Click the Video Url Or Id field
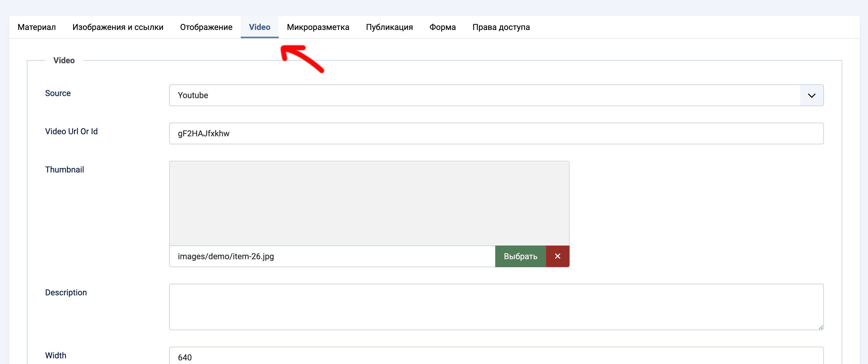 point(496,133)
